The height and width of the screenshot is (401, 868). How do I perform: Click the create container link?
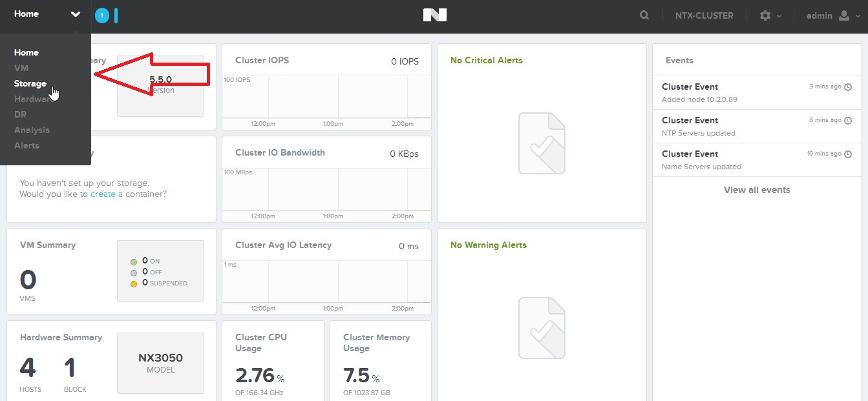point(103,194)
